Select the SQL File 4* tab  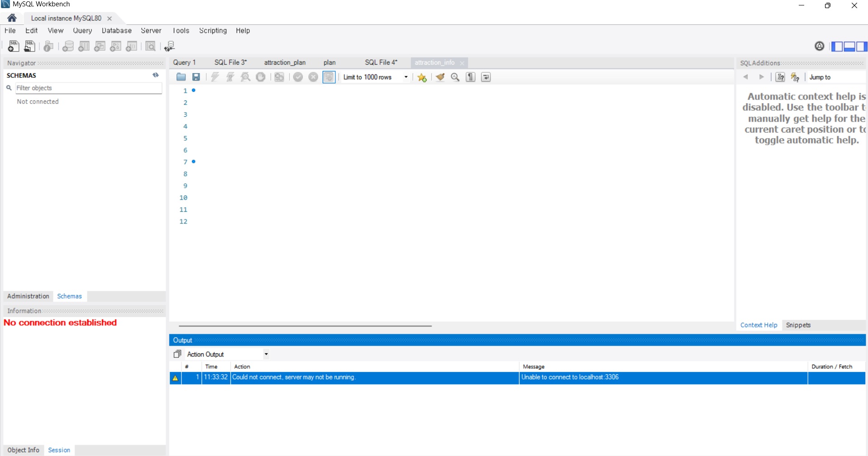click(x=381, y=62)
